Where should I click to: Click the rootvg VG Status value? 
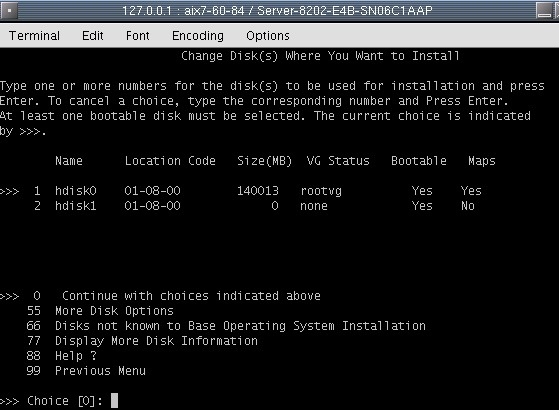click(x=321, y=191)
